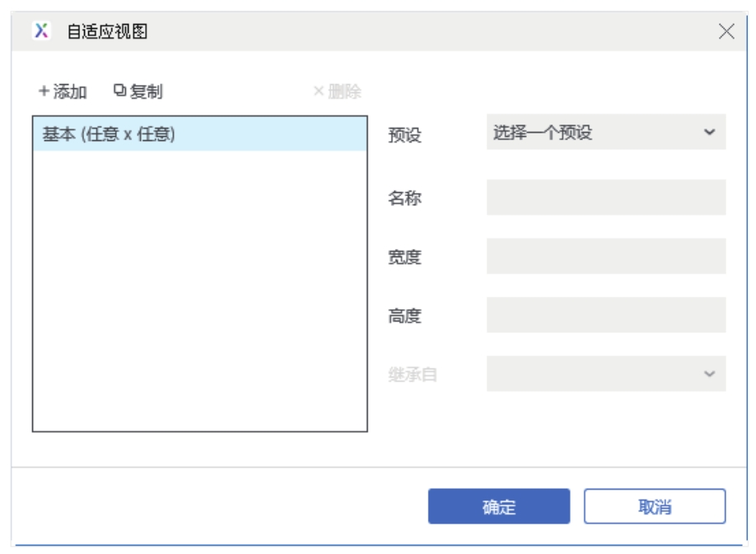Open the 选择一个预设 preset dropdown

[606, 132]
